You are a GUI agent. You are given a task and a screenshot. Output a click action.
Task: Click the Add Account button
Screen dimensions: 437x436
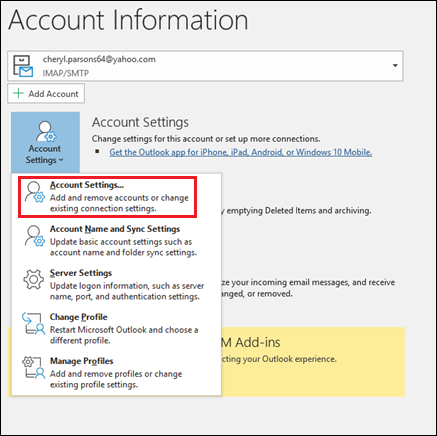point(46,93)
